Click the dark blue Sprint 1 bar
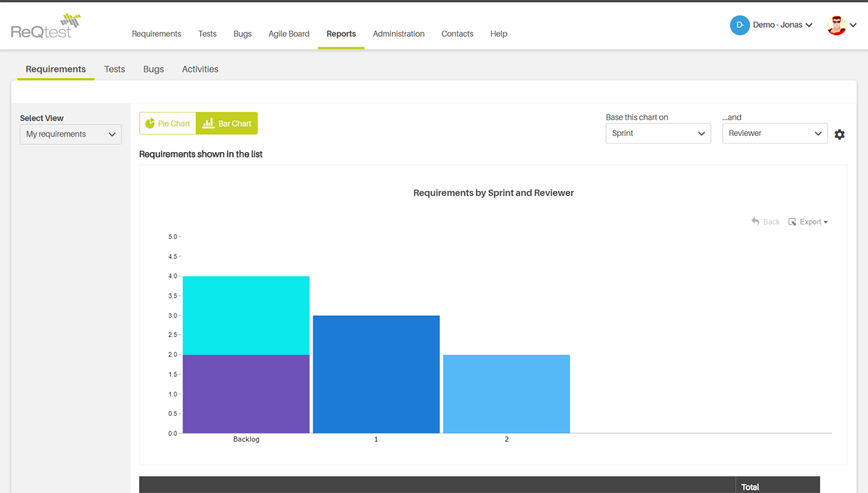This screenshot has width=868, height=493. pos(376,374)
